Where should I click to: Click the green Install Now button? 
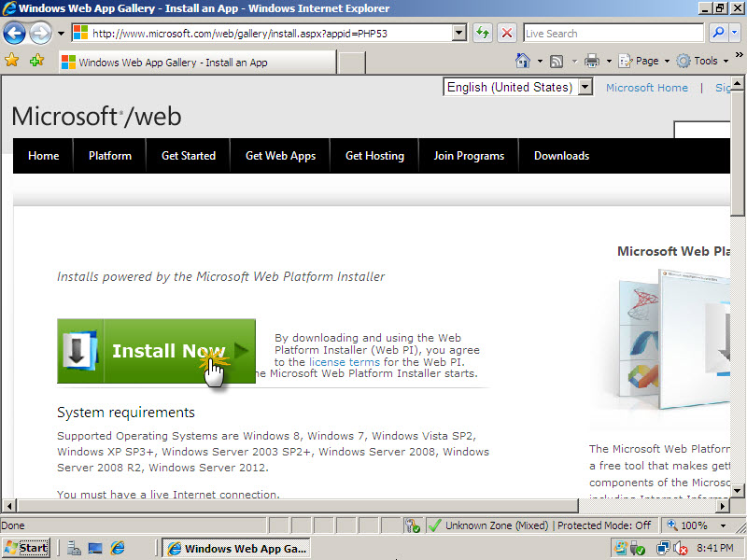pyautogui.click(x=156, y=351)
